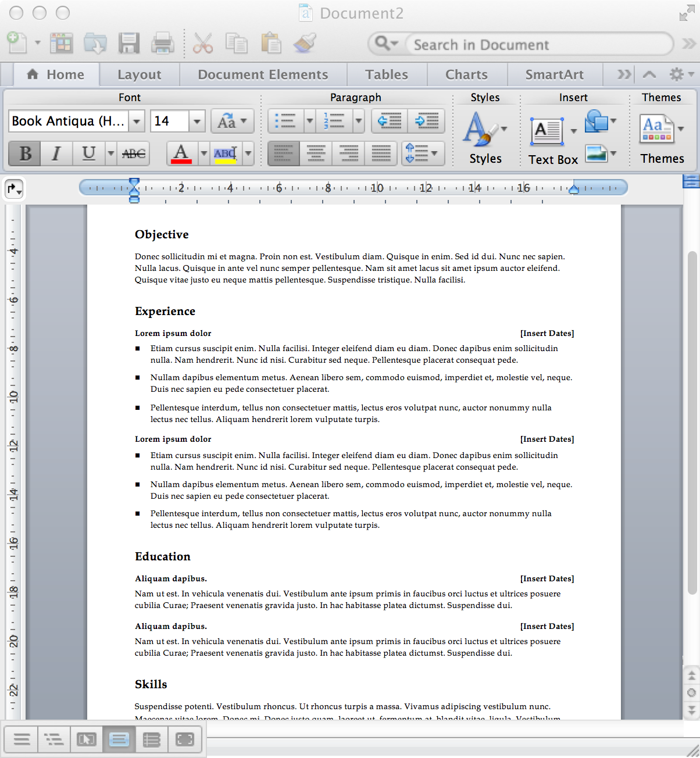Click the Picture insert icon
700x758 pixels.
pos(597,153)
